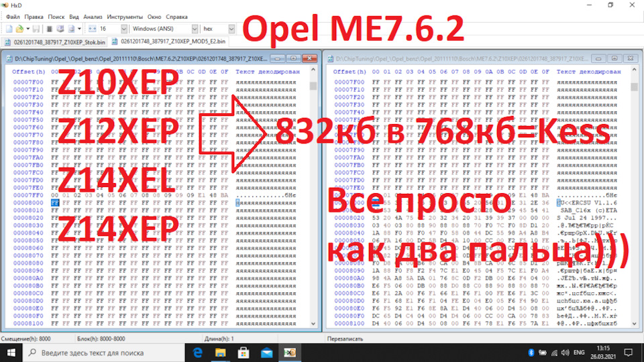Click the Open disk toolbar icon
This screenshot has width=644, height=362.
pyautogui.click(x=60, y=29)
